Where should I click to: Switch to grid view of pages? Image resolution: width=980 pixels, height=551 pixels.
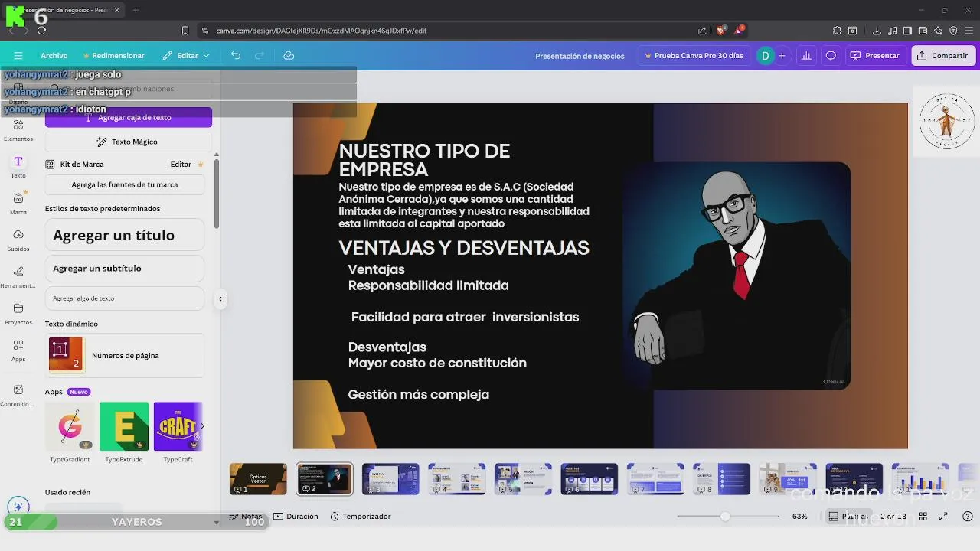coord(923,517)
